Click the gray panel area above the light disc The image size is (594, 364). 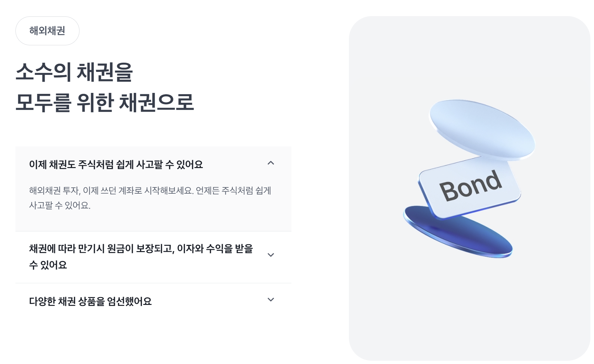pos(469,56)
